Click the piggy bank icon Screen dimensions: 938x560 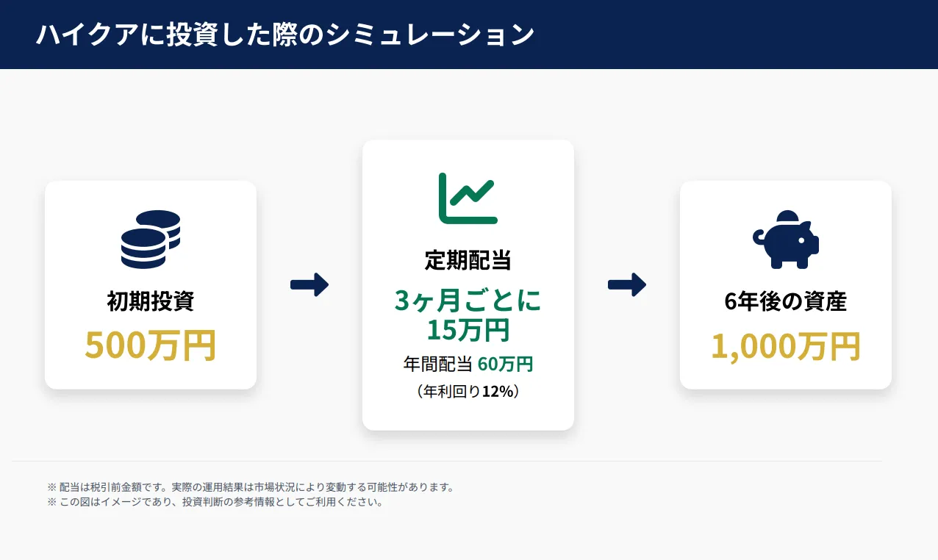[785, 239]
